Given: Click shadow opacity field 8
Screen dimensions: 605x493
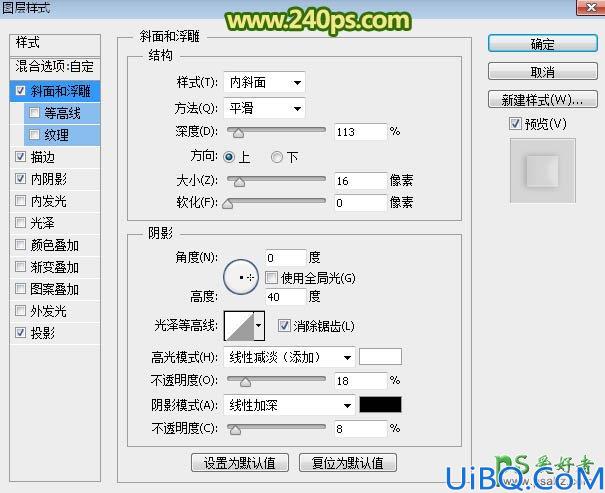Looking at the screenshot, I should pos(360,429).
